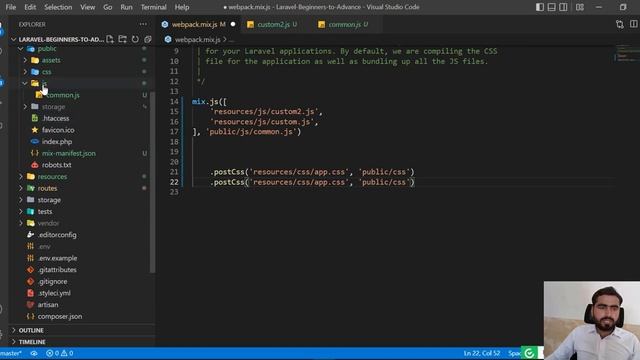Click the green check icon in status bar
The image size is (640, 360).
tap(529, 353)
